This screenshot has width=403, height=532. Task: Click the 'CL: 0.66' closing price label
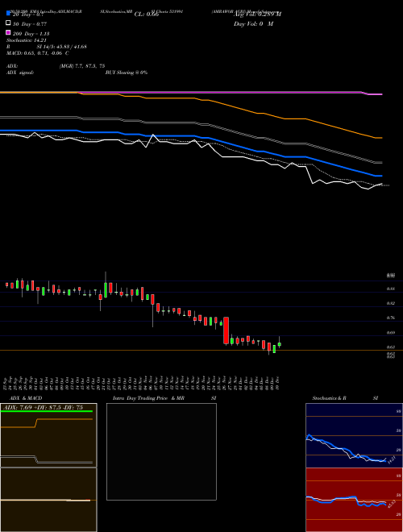[147, 15]
